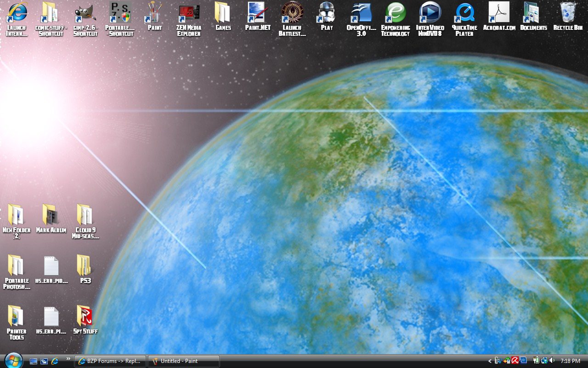Open Paint.NET from the desktop
This screenshot has height=368, width=588.
(257, 14)
